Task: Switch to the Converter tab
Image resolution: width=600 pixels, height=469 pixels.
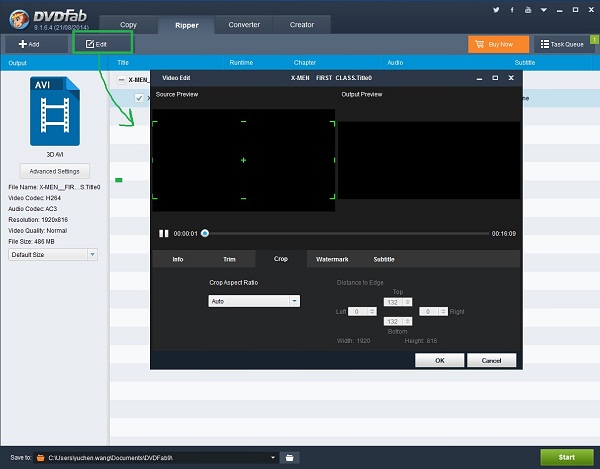Action: pyautogui.click(x=244, y=25)
